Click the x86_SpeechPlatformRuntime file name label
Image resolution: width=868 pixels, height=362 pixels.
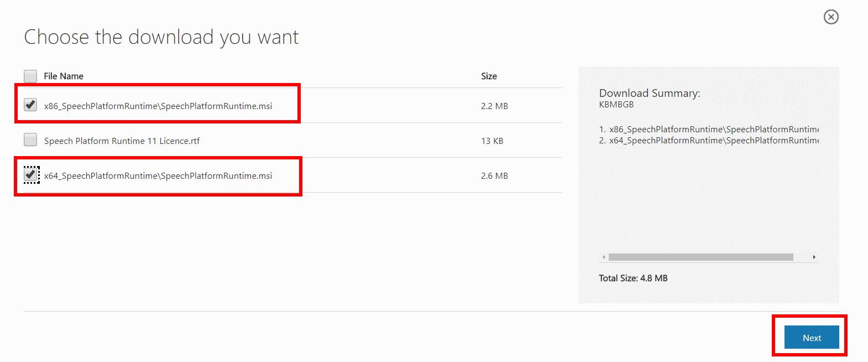coord(158,106)
